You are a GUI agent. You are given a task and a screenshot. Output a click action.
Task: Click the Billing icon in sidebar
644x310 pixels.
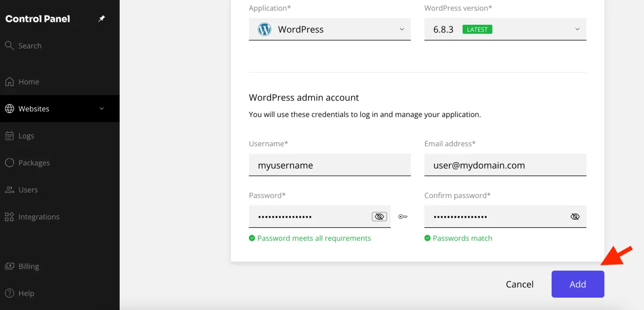[x=9, y=266]
